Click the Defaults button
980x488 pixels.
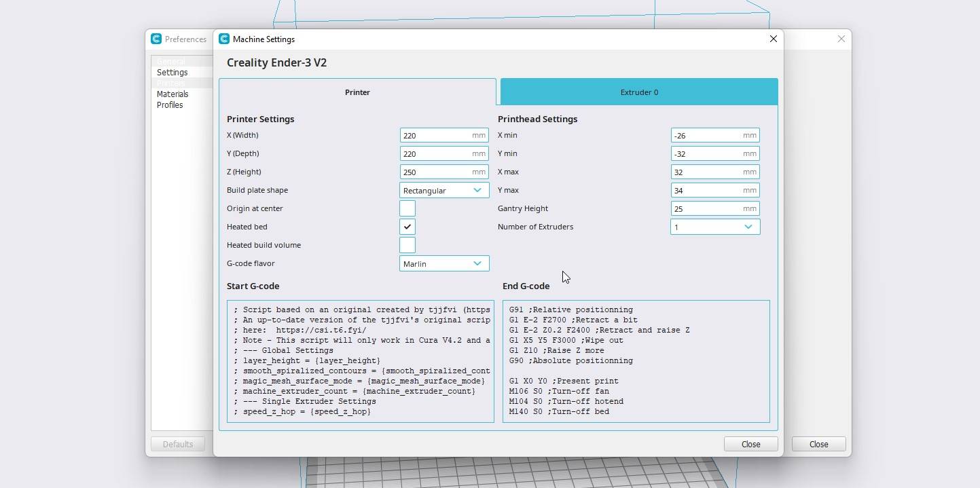(x=177, y=444)
